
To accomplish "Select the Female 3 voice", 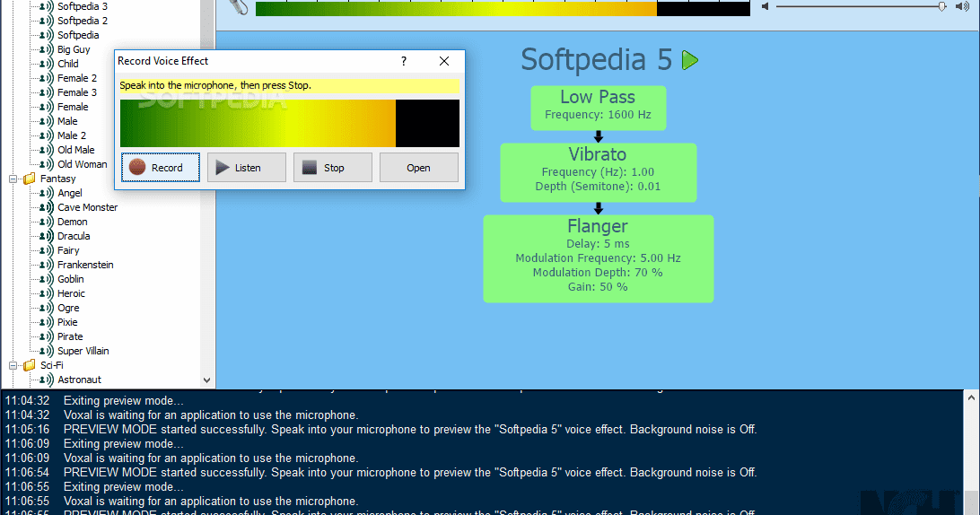I will (77, 92).
